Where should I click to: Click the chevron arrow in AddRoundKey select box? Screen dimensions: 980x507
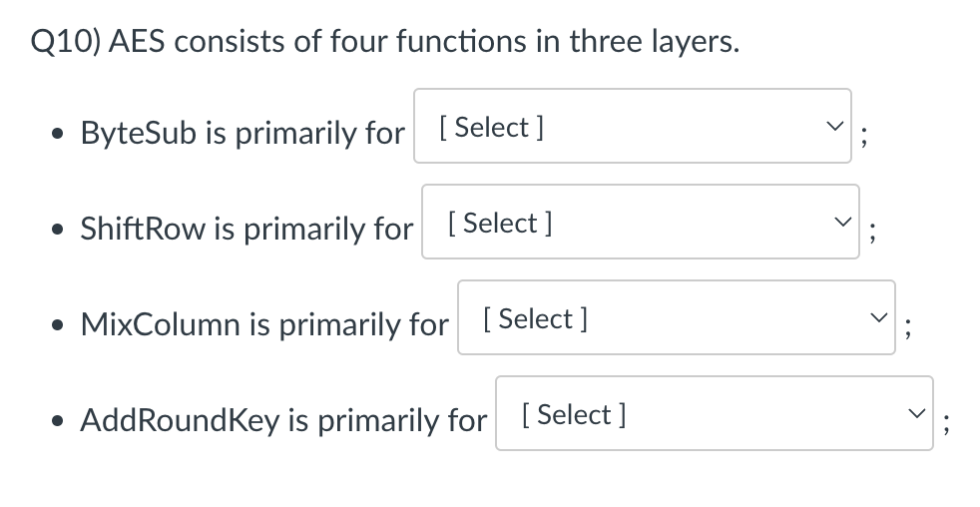tap(916, 414)
